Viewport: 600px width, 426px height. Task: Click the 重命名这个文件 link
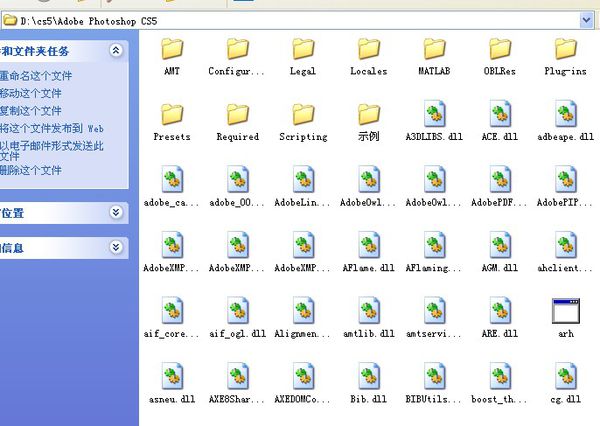click(x=36, y=76)
